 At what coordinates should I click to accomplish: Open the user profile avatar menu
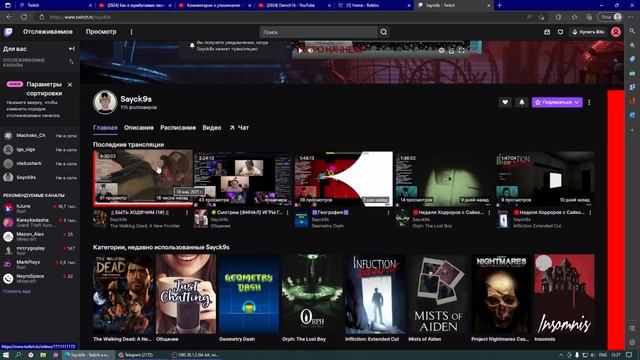point(616,32)
